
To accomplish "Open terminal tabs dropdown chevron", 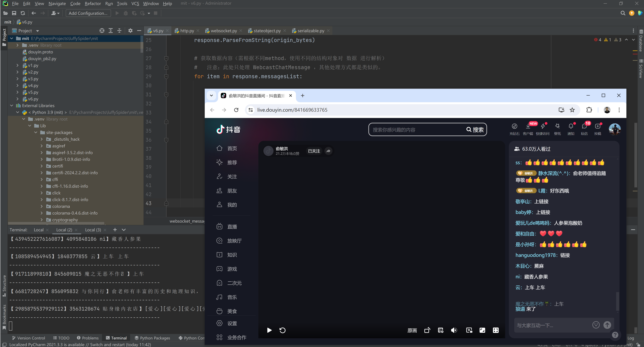I will (x=124, y=230).
